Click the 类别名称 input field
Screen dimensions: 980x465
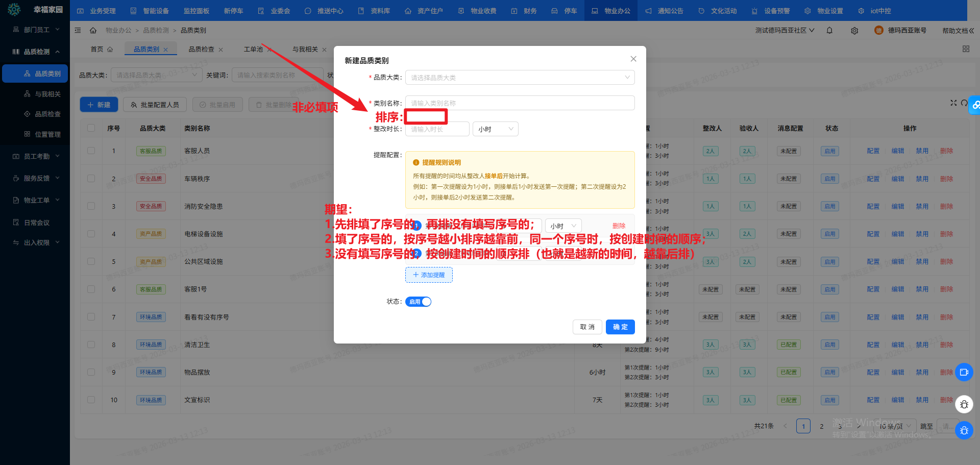click(x=520, y=103)
